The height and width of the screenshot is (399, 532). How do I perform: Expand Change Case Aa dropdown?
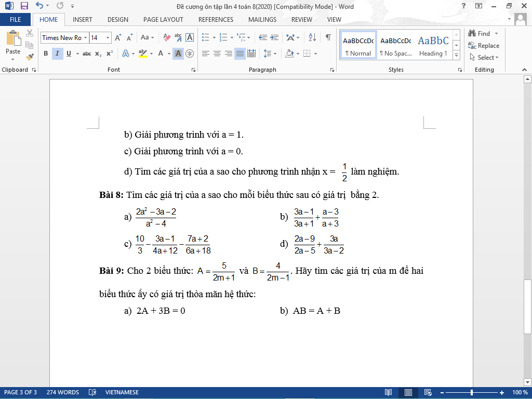pos(147,37)
